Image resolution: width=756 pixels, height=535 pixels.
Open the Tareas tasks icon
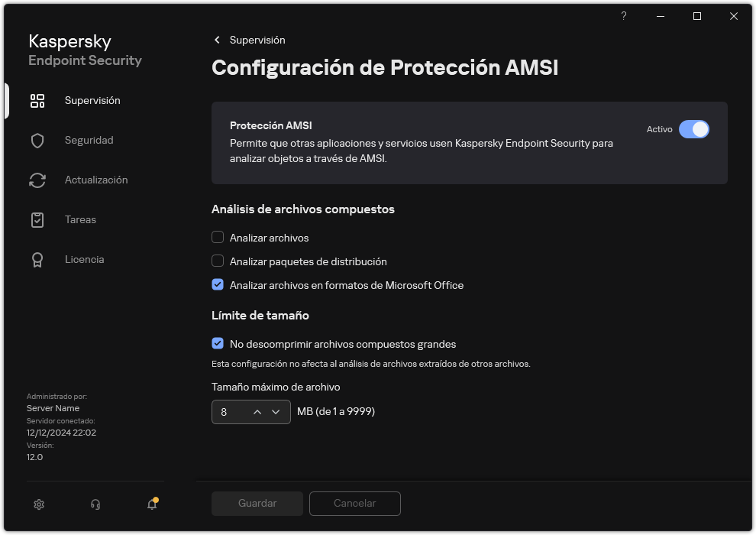(37, 219)
